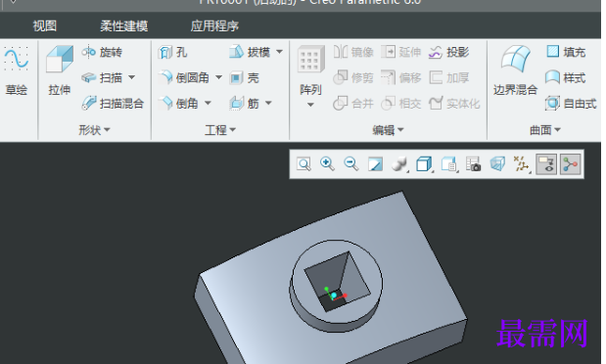The width and height of the screenshot is (606, 364).
Task: Expand the Shapes (形状) group dropdown
Action: (x=94, y=130)
